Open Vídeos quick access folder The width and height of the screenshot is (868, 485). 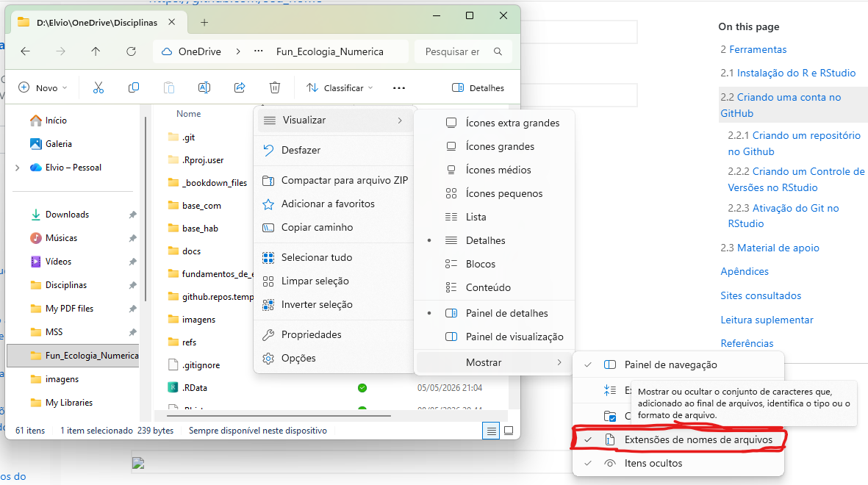pos(51,262)
